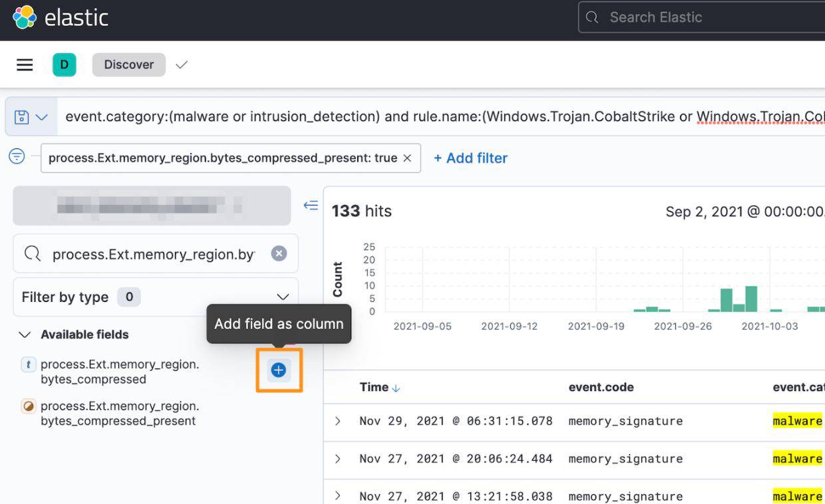Click Add filter link

tap(470, 158)
